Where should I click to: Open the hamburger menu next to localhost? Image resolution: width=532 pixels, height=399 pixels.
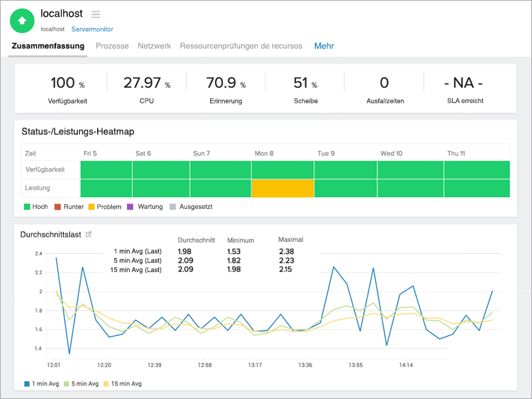(96, 14)
